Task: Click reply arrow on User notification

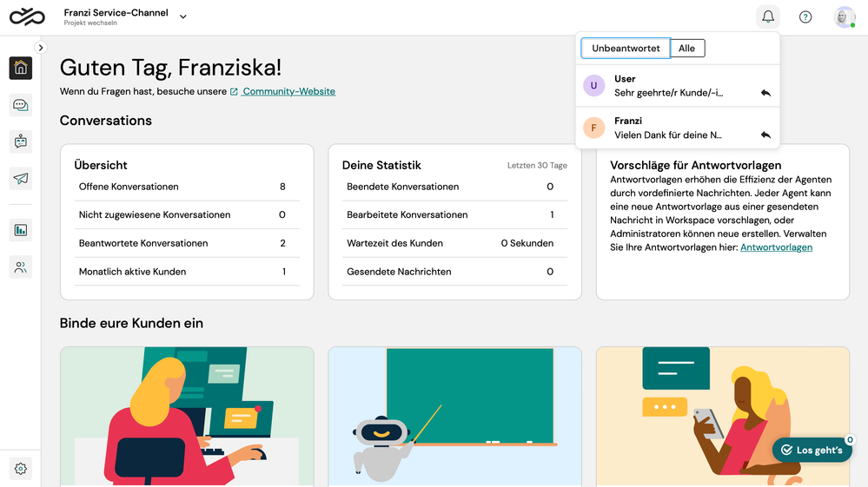Action: point(765,93)
